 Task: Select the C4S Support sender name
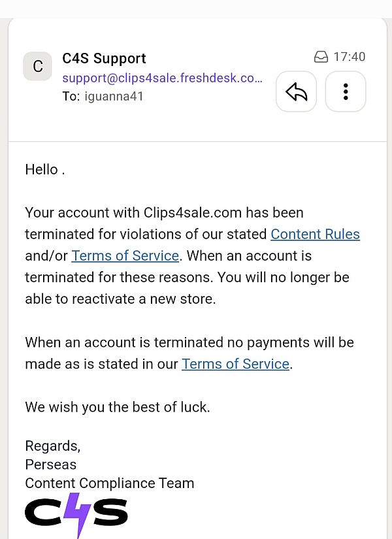tap(104, 58)
